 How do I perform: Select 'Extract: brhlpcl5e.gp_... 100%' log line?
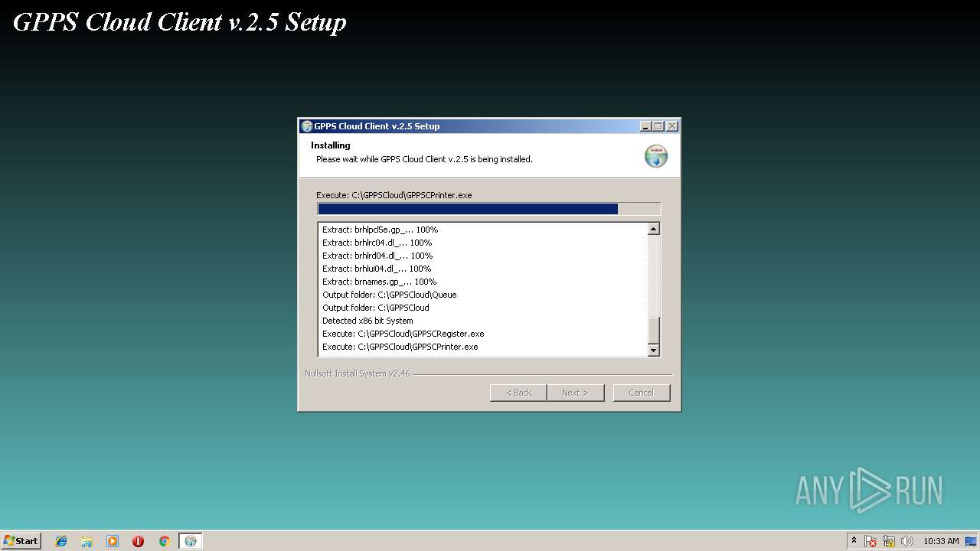(x=380, y=230)
